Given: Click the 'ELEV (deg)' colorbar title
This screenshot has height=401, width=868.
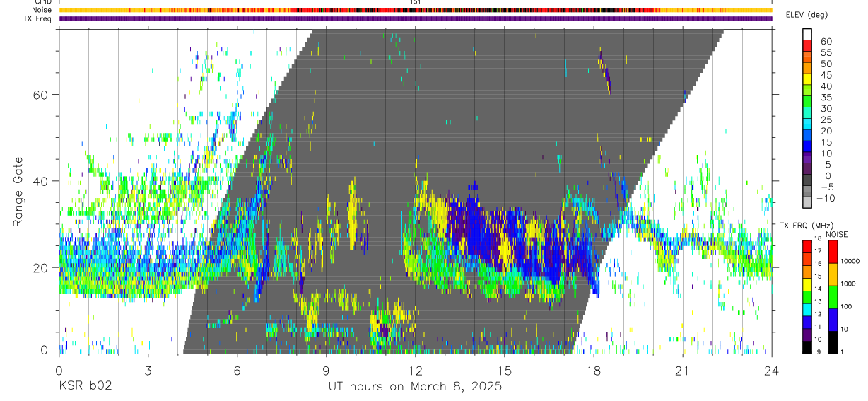Looking at the screenshot, I should pyautogui.click(x=807, y=15).
